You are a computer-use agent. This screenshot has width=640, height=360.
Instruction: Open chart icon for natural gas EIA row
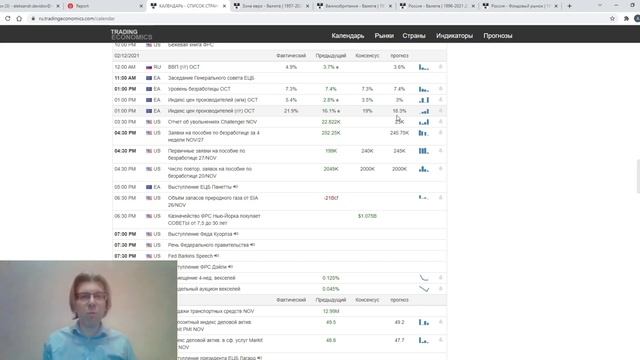click(x=424, y=198)
